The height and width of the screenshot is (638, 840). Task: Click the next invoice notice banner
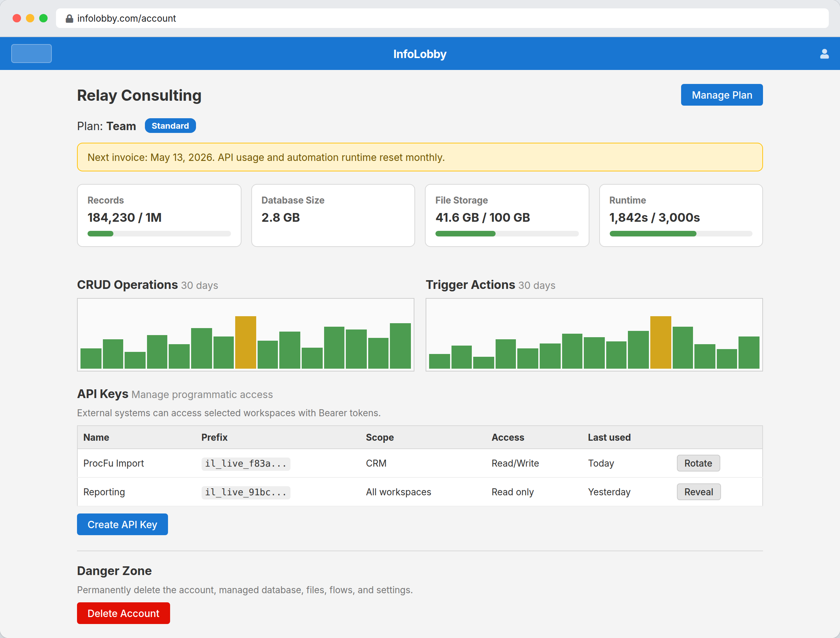[419, 157]
